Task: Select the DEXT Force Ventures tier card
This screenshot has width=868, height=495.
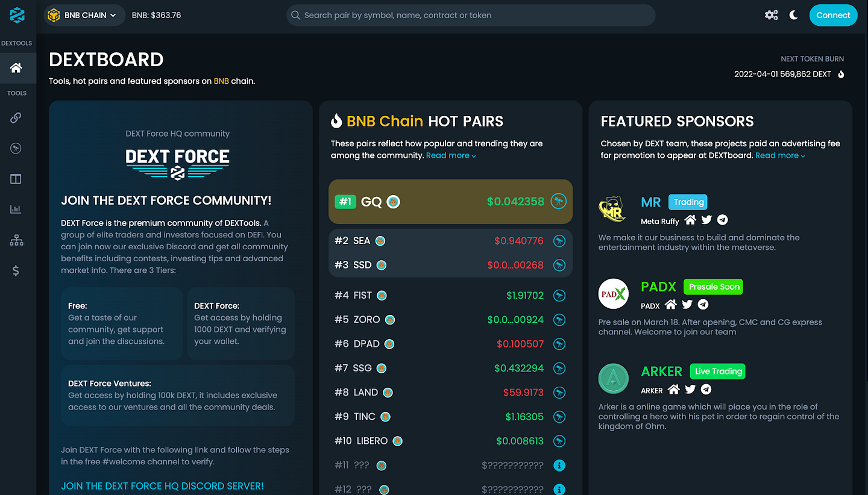Action: [x=178, y=396]
